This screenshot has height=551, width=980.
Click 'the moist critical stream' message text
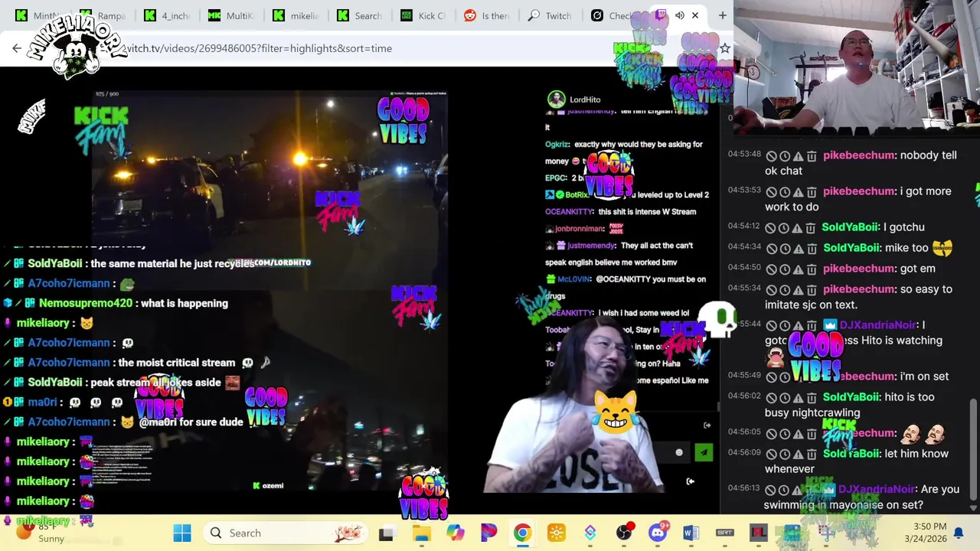tap(177, 363)
